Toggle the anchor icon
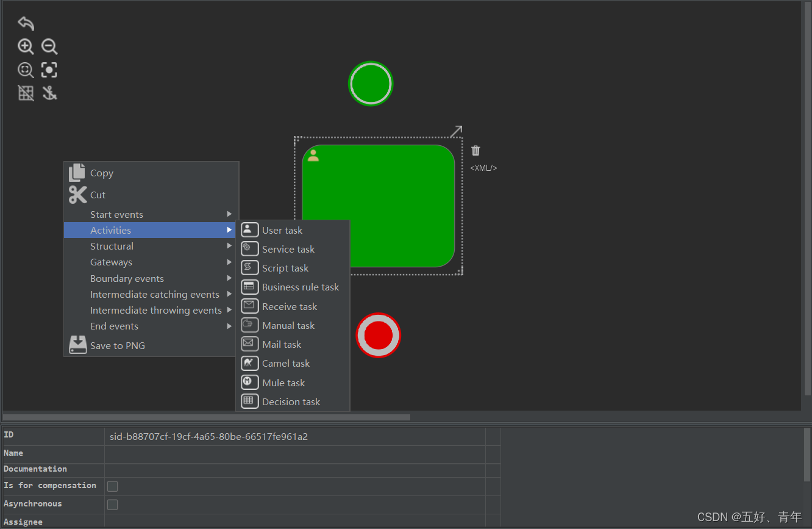Viewport: 812px width, 529px height. tap(49, 93)
